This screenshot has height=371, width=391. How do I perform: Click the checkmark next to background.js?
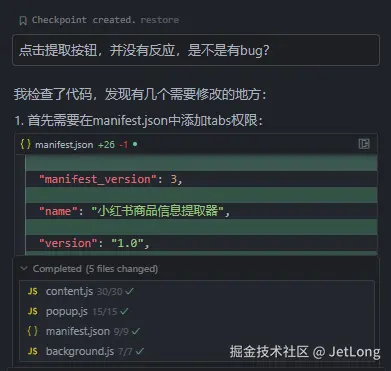click(140, 351)
